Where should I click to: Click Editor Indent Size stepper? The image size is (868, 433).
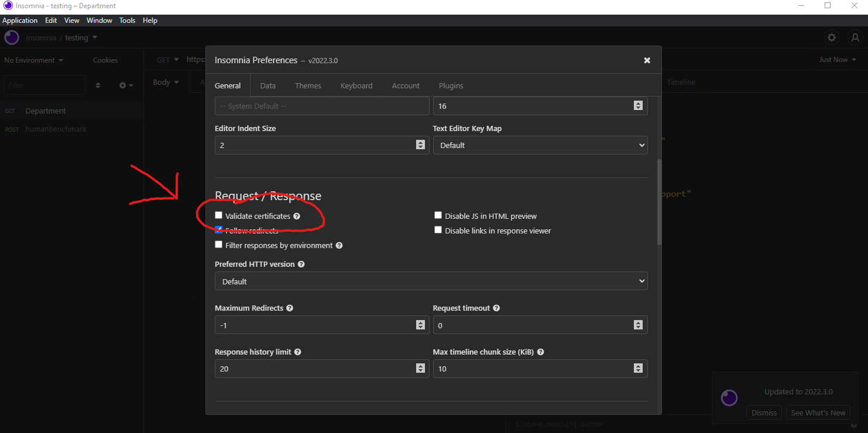click(x=420, y=145)
